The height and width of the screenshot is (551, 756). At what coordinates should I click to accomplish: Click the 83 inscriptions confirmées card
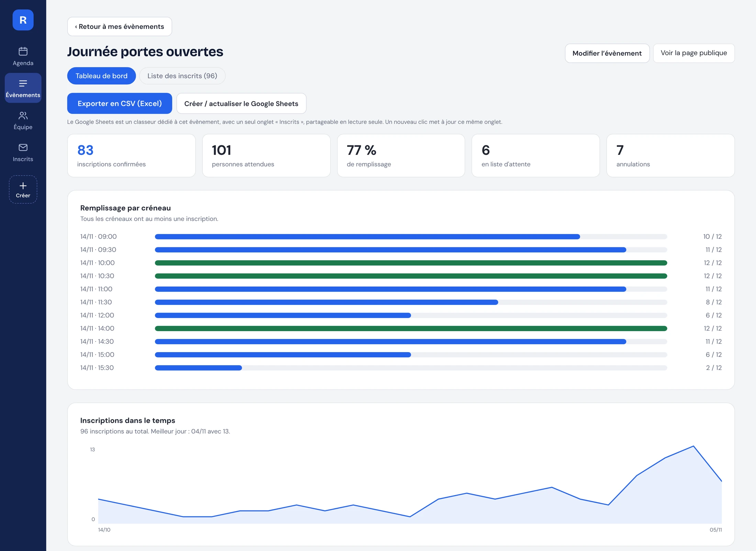(131, 156)
